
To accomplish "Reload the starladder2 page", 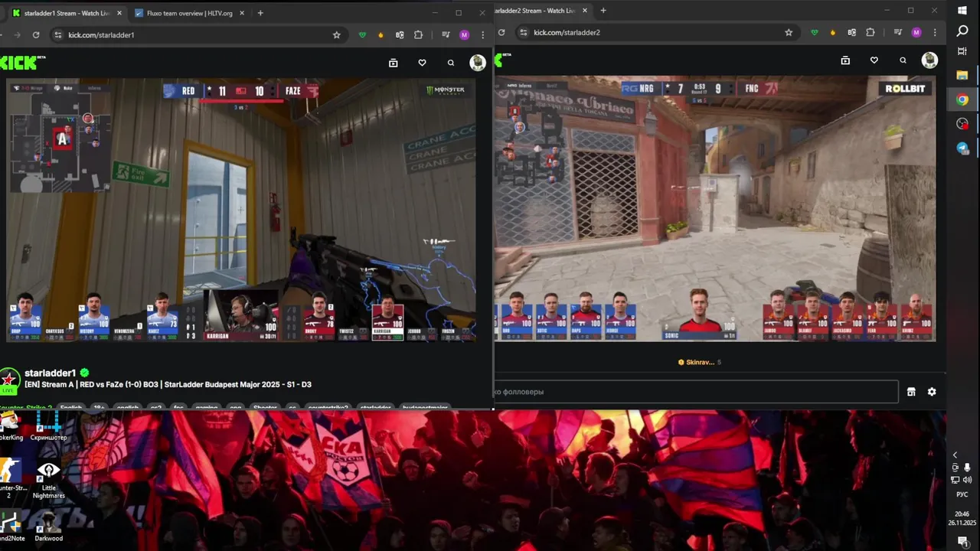I will (501, 32).
